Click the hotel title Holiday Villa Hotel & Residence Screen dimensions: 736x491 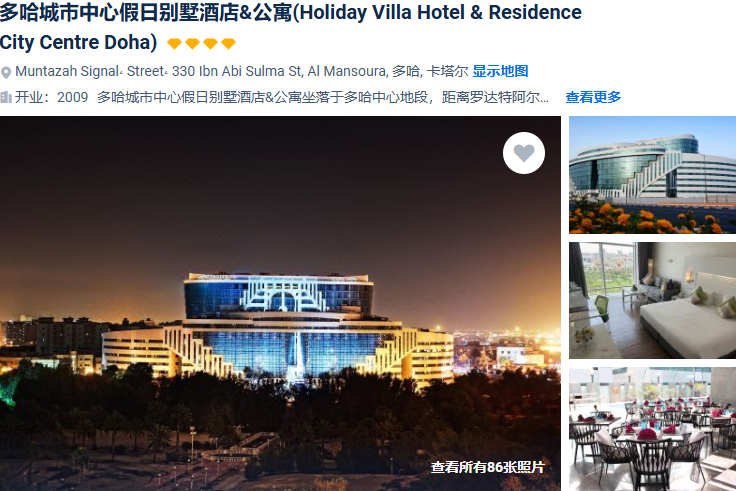[x=441, y=13]
